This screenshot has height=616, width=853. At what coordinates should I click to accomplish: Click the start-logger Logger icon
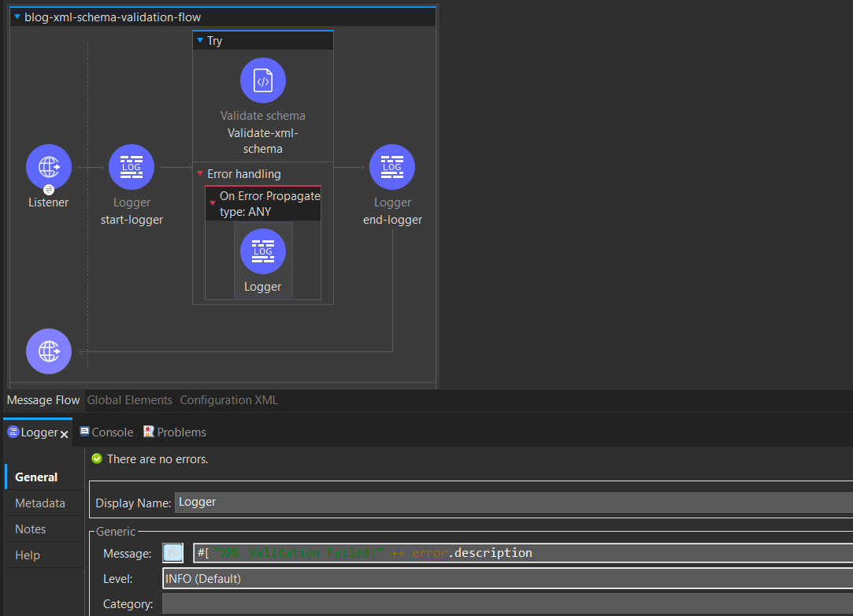[x=132, y=167]
